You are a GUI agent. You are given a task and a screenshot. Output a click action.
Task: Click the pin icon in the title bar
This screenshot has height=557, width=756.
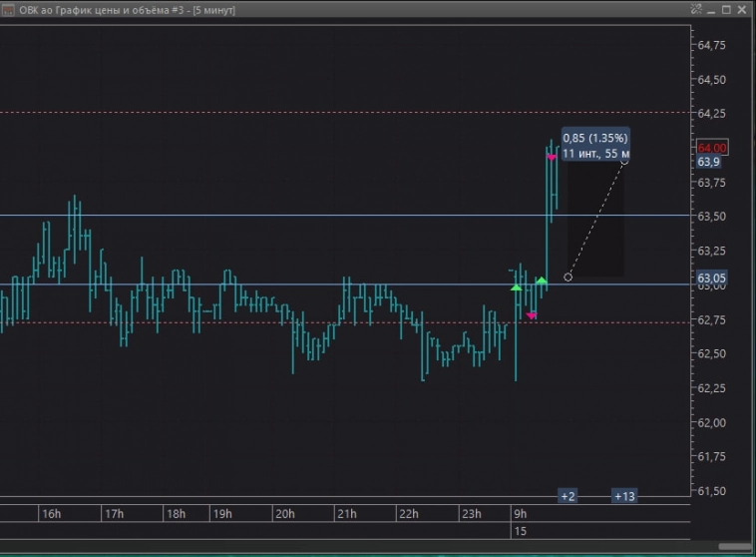tap(695, 9)
